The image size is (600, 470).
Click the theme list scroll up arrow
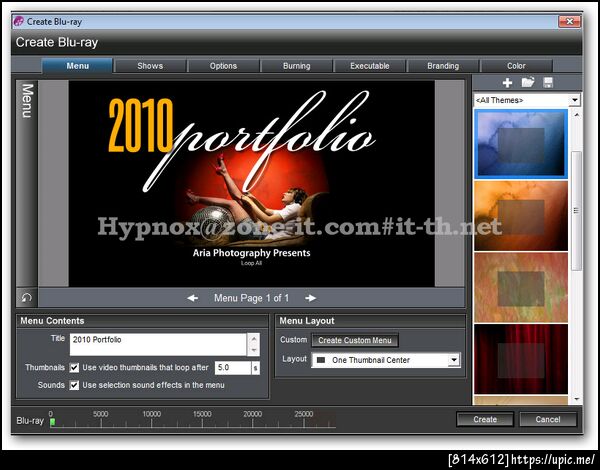(576, 115)
